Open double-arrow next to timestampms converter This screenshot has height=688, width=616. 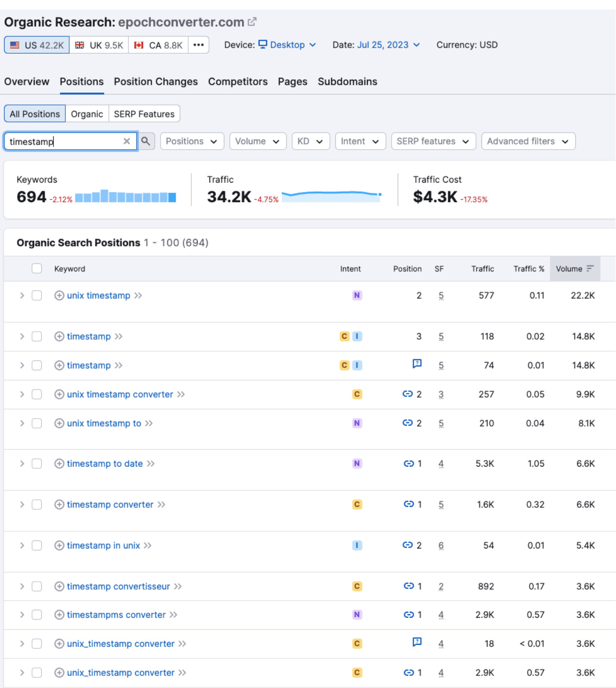coord(173,615)
